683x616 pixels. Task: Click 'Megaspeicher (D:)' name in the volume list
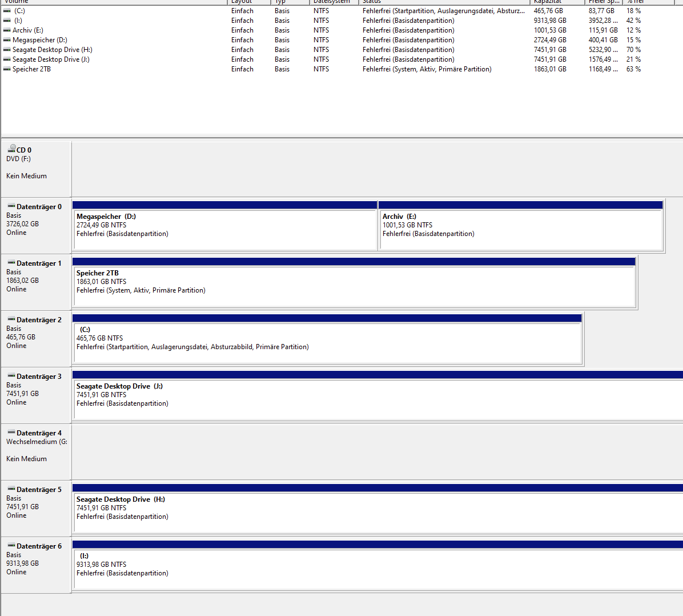[39, 39]
